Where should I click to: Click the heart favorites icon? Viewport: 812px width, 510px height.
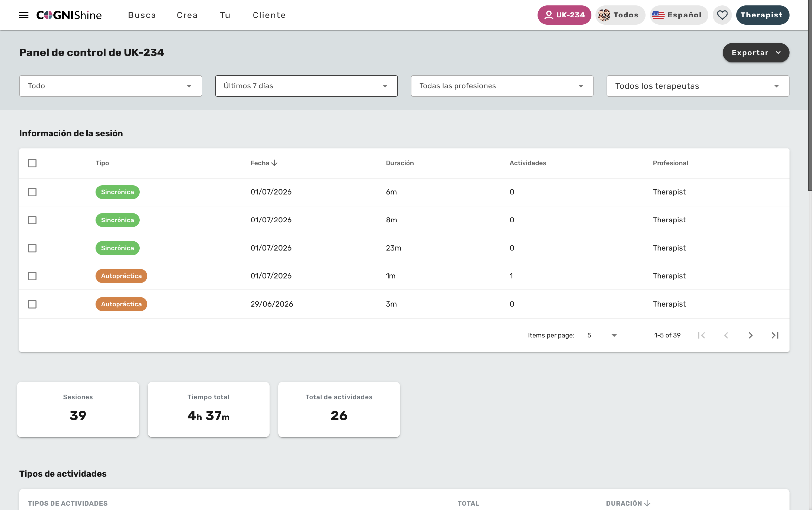pyautogui.click(x=722, y=15)
